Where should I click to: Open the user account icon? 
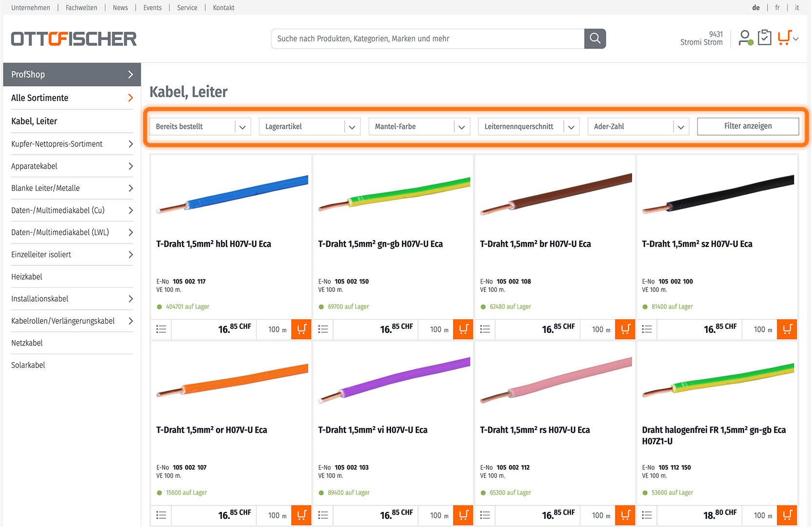pyautogui.click(x=745, y=38)
